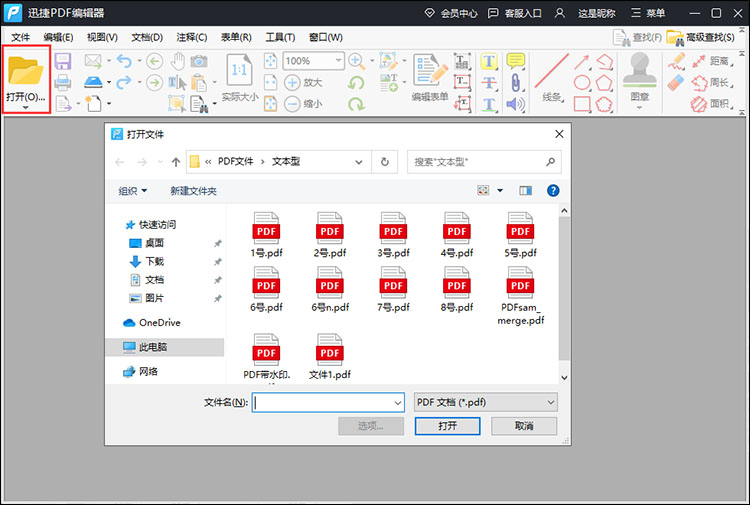Open the 窗口(W) menu

[326, 37]
